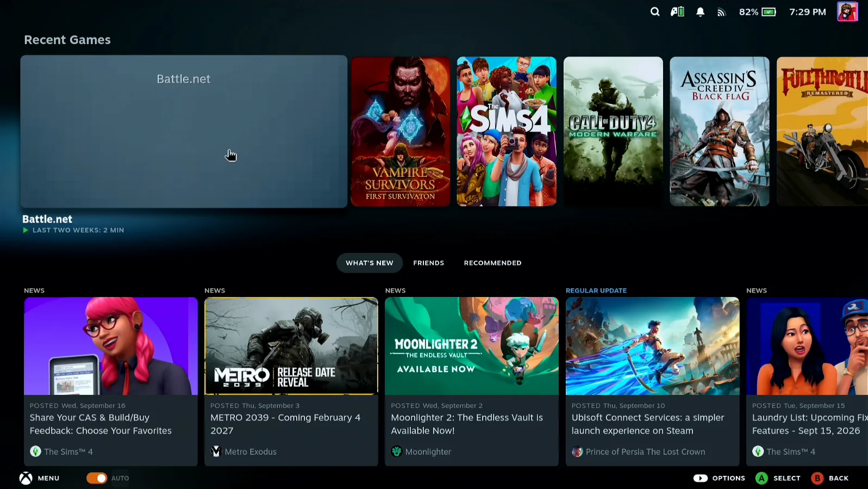Click the Battle.net title label
Viewport: 868px width, 489px height.
pos(47,219)
